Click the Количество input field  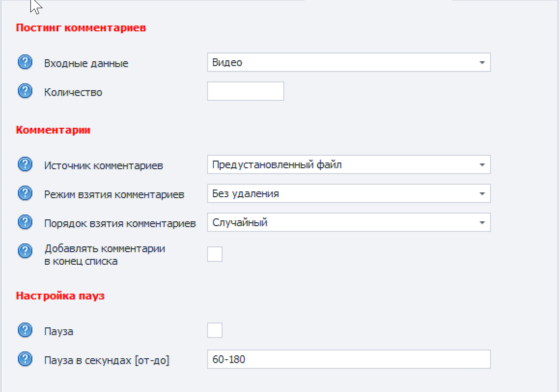245,92
